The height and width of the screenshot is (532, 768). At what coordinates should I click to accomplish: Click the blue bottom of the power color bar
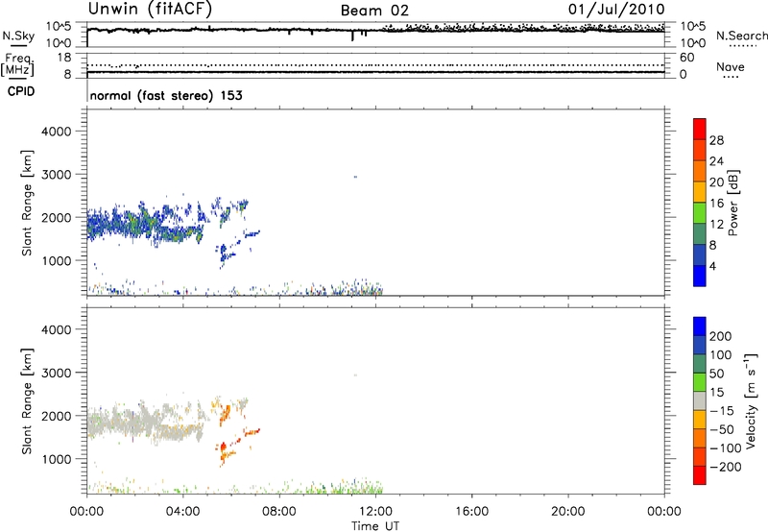coord(700,276)
